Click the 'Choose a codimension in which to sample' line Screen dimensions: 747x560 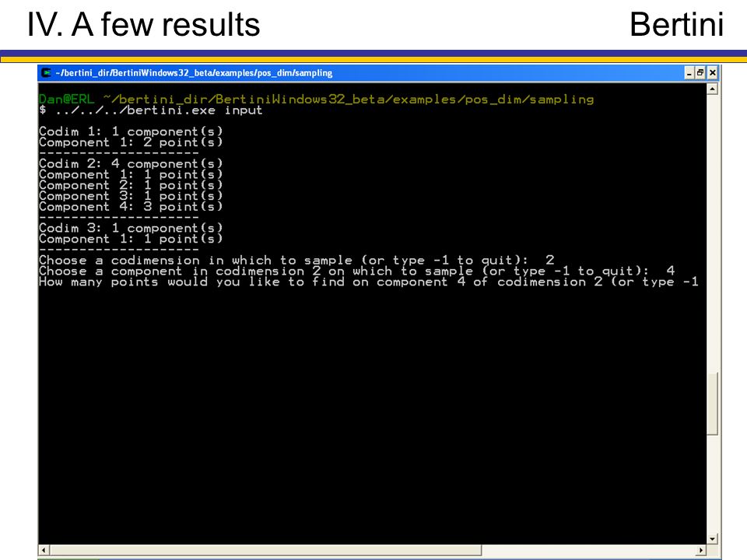[x=296, y=260]
